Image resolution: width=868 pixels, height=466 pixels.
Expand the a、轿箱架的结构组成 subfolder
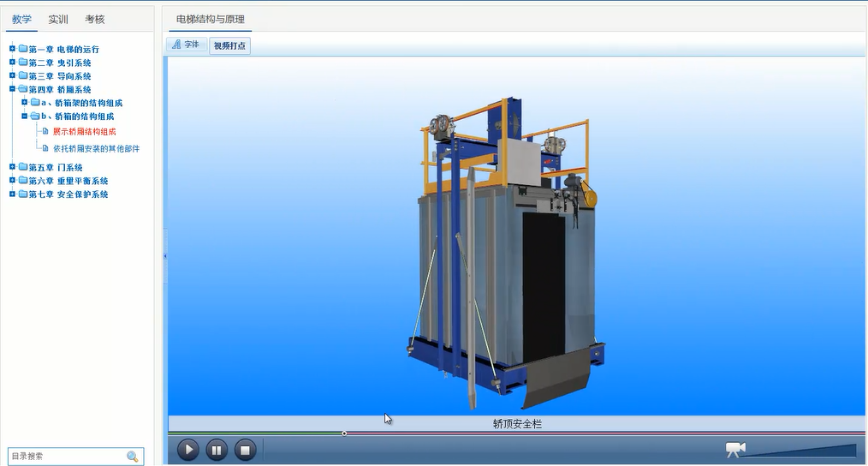pyautogui.click(x=24, y=103)
